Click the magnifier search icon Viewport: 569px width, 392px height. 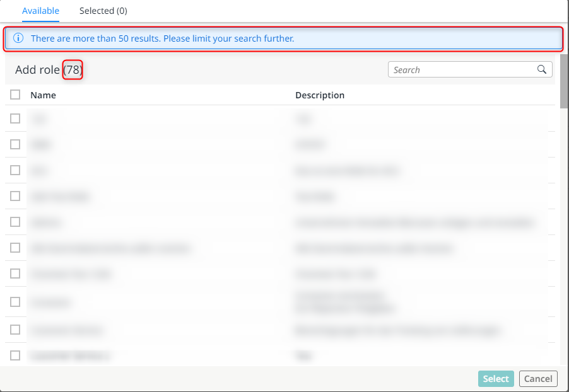(542, 69)
